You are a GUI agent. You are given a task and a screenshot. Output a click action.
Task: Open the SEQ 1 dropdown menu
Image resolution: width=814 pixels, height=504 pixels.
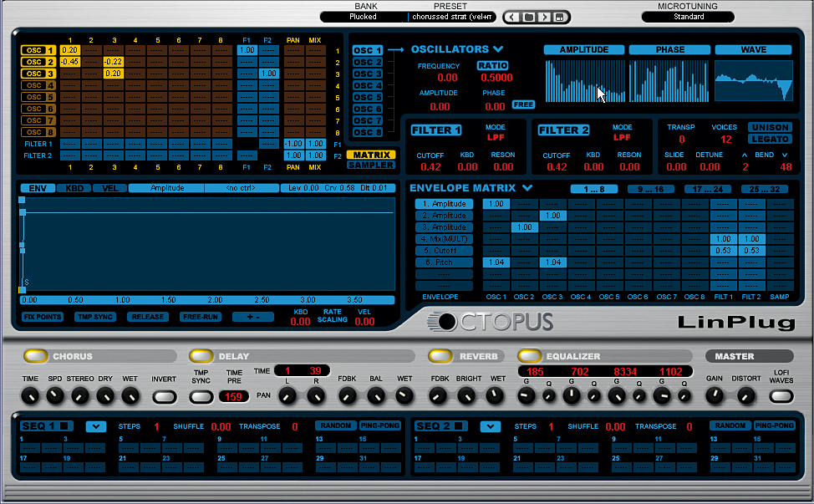(x=96, y=426)
